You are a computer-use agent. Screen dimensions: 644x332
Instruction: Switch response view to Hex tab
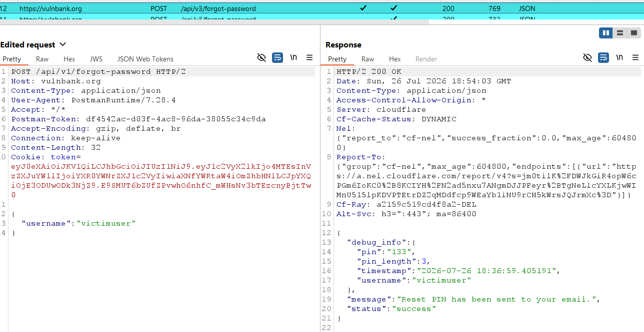(394, 59)
